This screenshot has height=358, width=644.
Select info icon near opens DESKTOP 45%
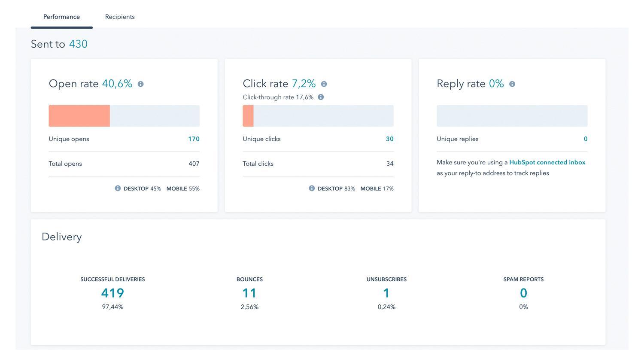118,188
